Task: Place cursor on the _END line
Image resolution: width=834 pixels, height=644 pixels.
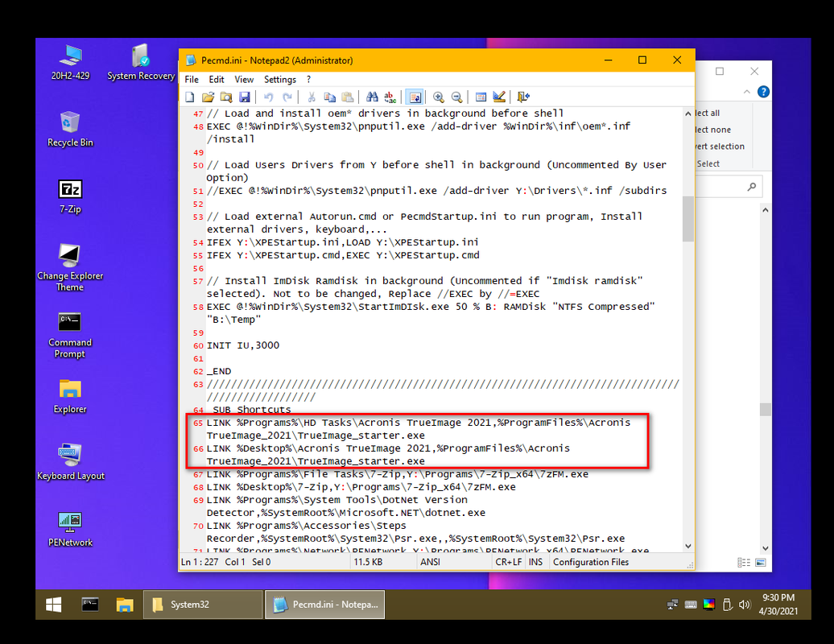Action: 219,371
